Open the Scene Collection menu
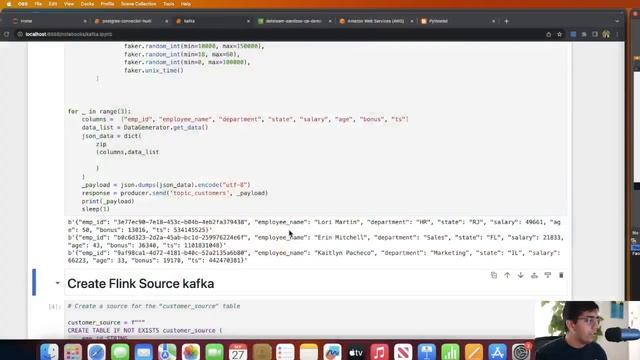 138,4
